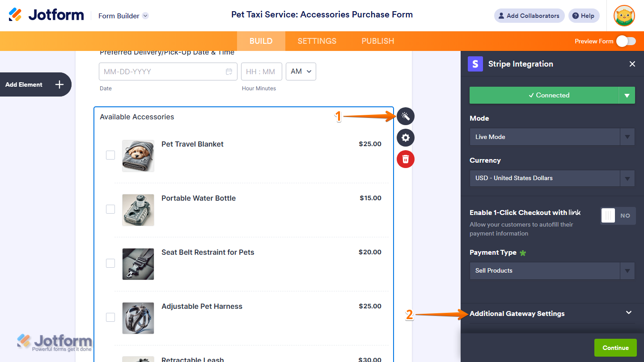Viewport: 644px width, 362px height.
Task: Delete the payment field via trash icon
Action: coord(405,159)
